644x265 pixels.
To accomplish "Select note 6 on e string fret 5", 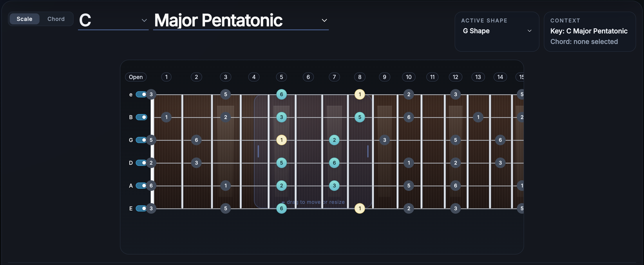I will pos(282,94).
